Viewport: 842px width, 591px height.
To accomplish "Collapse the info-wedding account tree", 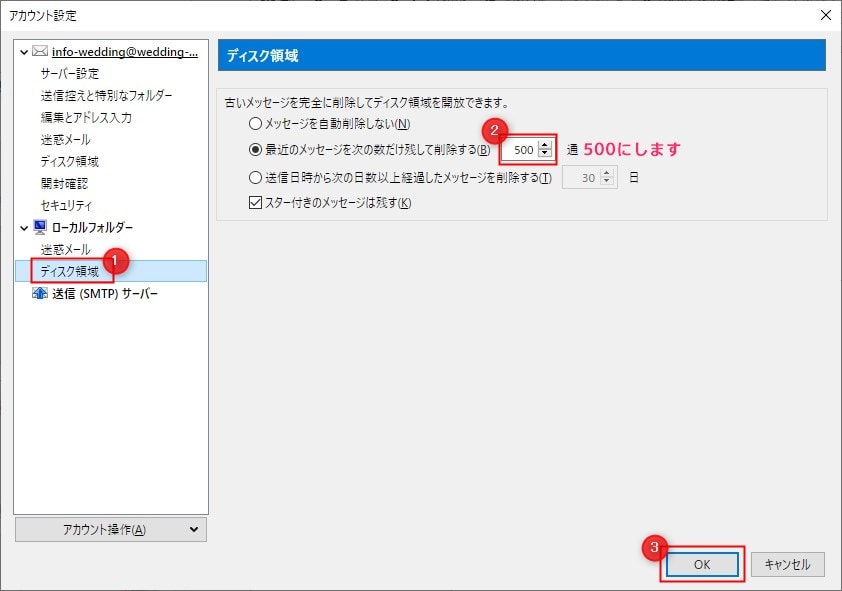I will 24,52.
